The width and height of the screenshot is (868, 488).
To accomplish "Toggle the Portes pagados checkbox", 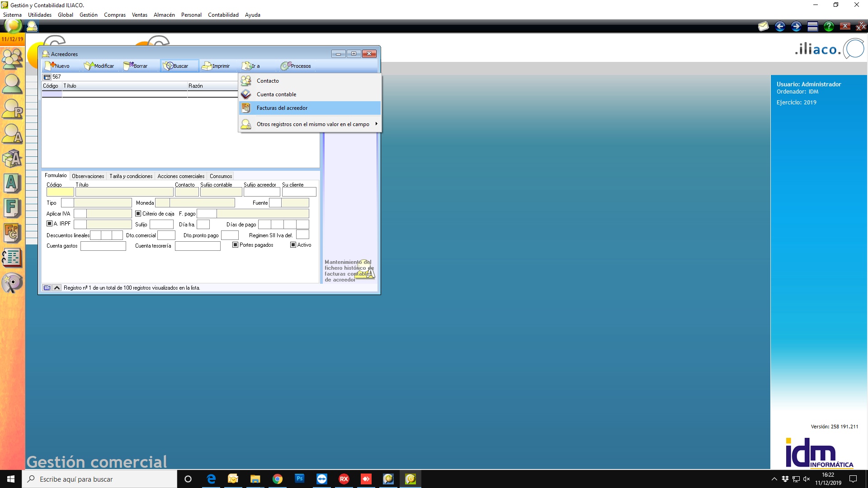I will (235, 245).
